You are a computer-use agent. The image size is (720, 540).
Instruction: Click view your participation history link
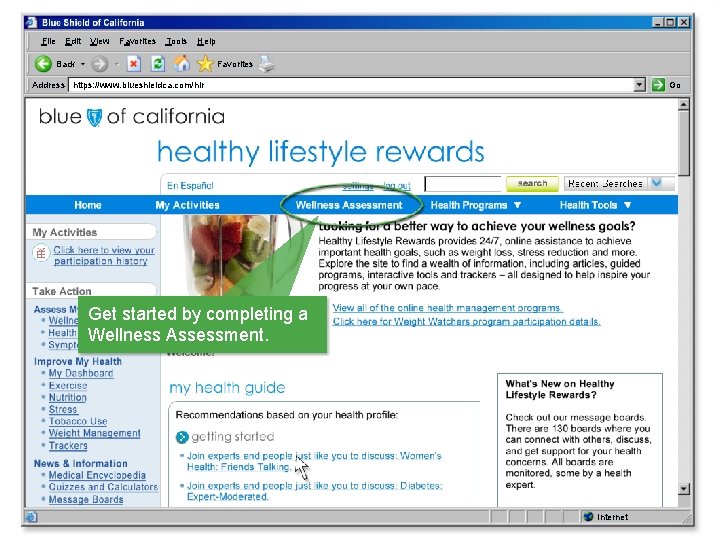[104, 255]
